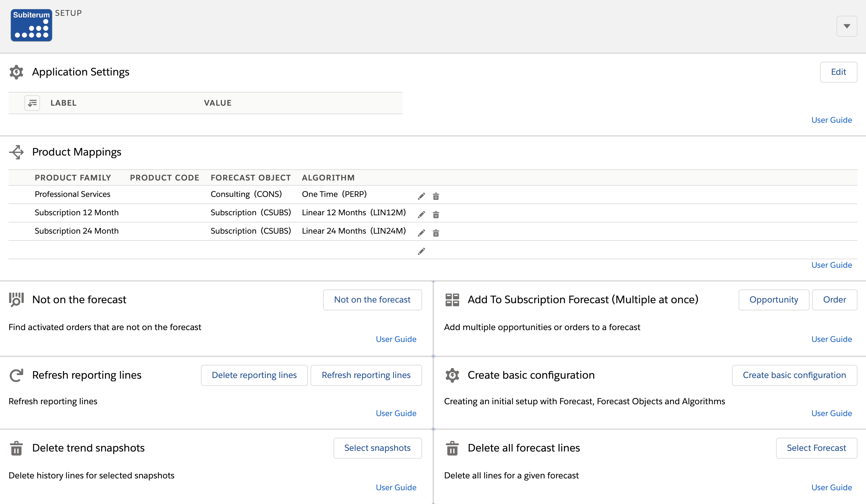Viewport: 866px width, 504px height.
Task: Click the sort icon beside LABEL column
Action: tap(32, 103)
